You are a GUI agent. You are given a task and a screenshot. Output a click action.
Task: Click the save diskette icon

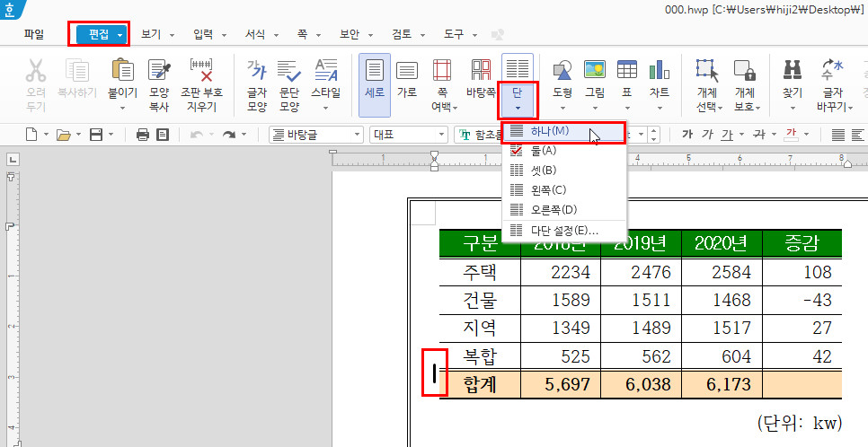pyautogui.click(x=96, y=135)
